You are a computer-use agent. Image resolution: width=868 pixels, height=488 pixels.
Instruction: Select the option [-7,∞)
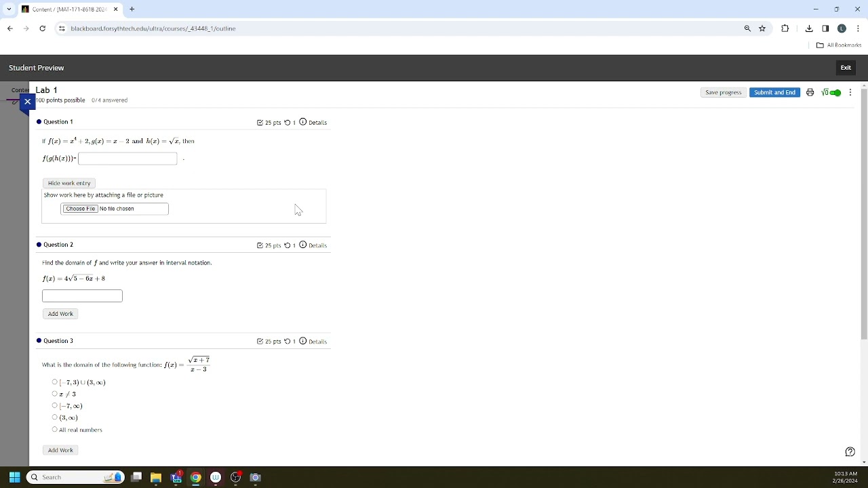point(55,406)
